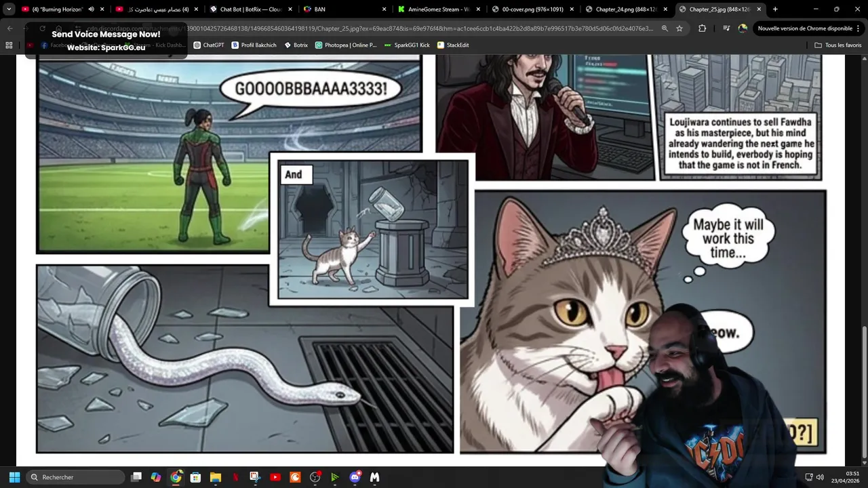868x488 pixels.
Task: Open the Photopea bookmark
Action: coord(346,45)
